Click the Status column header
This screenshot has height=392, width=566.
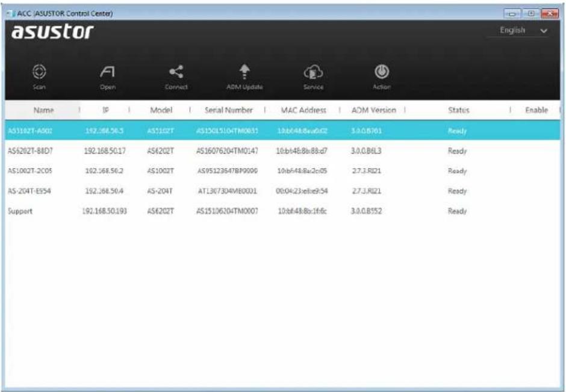click(x=458, y=110)
